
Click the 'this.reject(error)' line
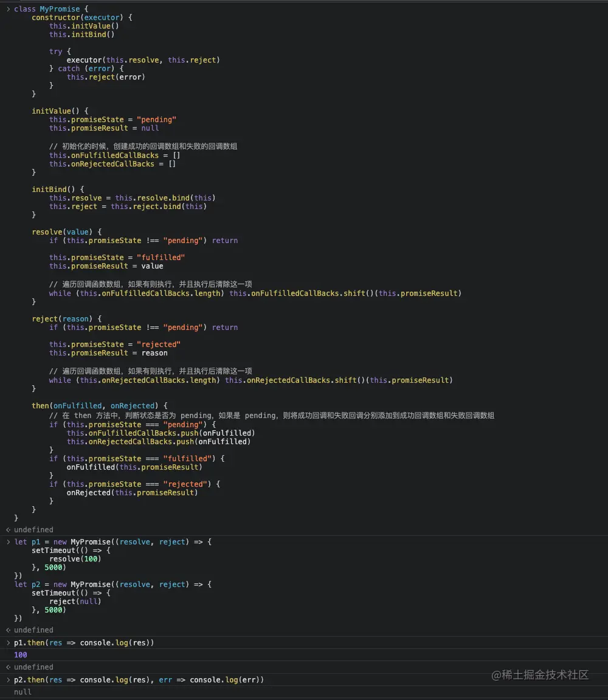click(x=106, y=77)
